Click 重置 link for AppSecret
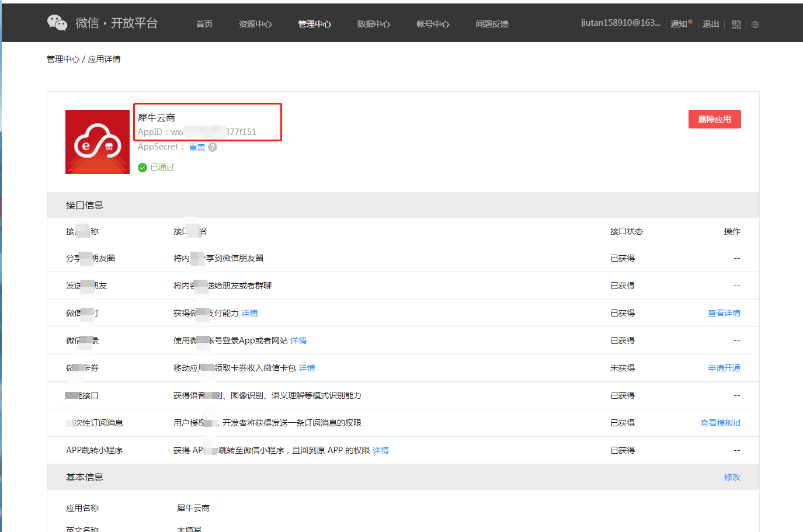The height and width of the screenshot is (532, 803). (x=197, y=147)
